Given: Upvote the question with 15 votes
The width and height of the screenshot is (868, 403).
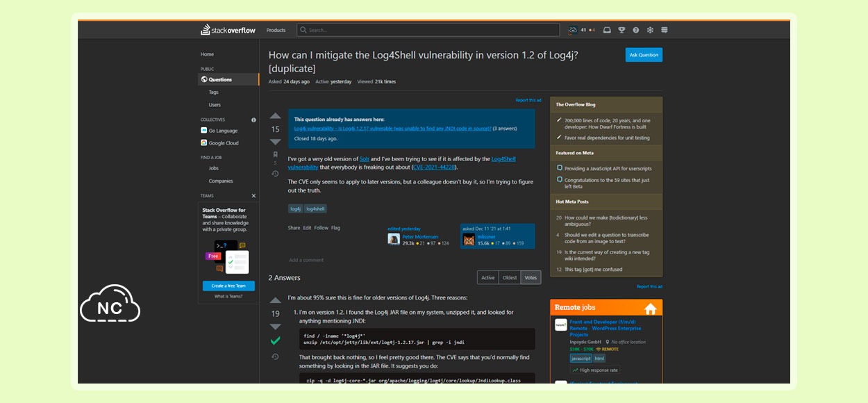Looking at the screenshot, I should tap(275, 116).
